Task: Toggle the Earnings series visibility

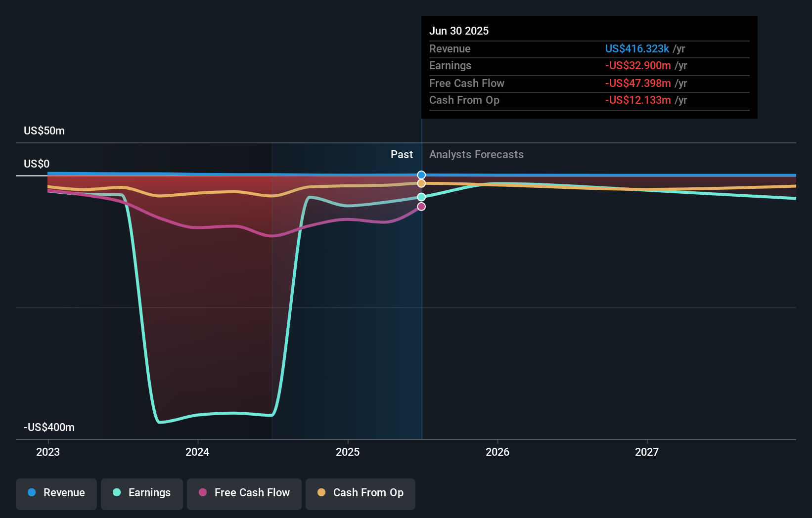Action: (x=142, y=493)
